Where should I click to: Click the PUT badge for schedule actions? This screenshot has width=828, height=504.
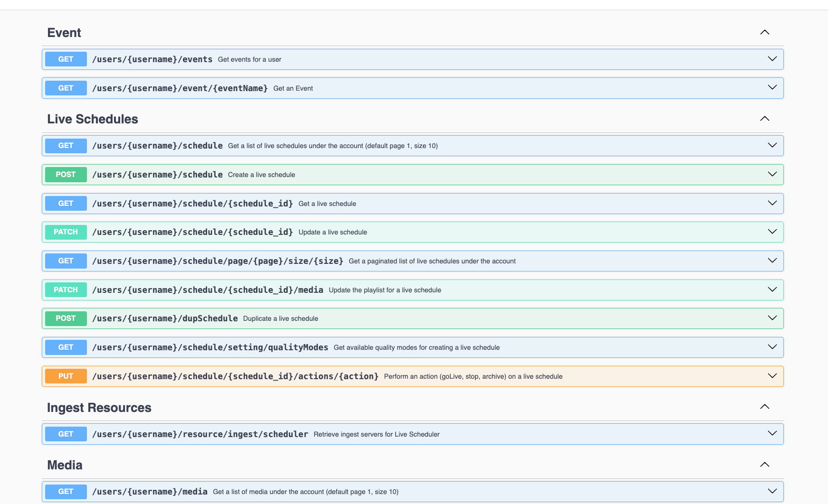click(x=66, y=376)
